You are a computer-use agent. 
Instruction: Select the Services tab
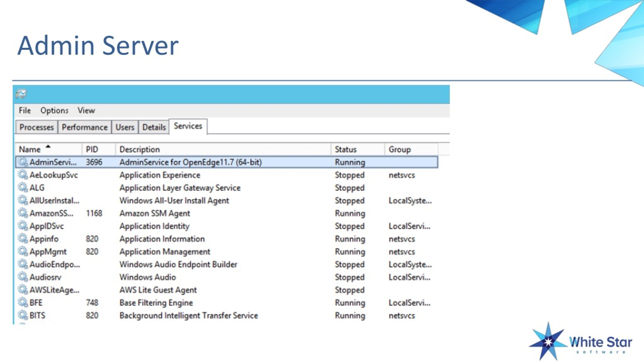[188, 126]
